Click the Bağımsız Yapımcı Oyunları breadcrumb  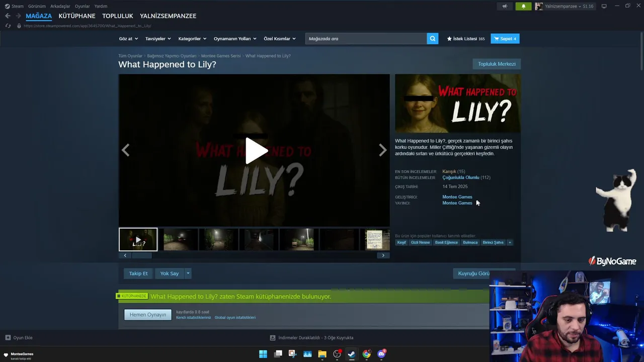click(172, 56)
